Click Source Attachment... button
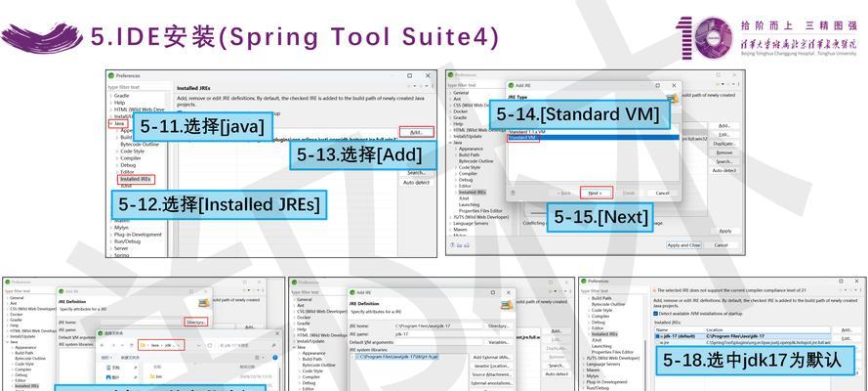 491,375
